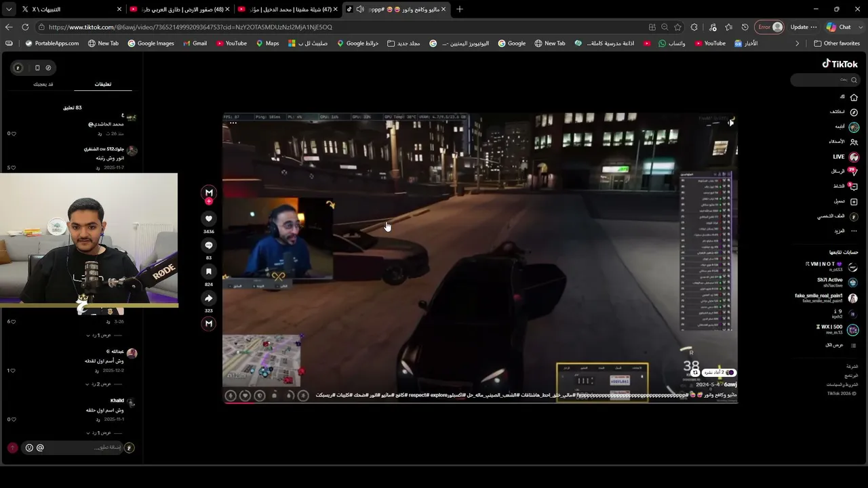Open the VM | N O T followed account

831,266
